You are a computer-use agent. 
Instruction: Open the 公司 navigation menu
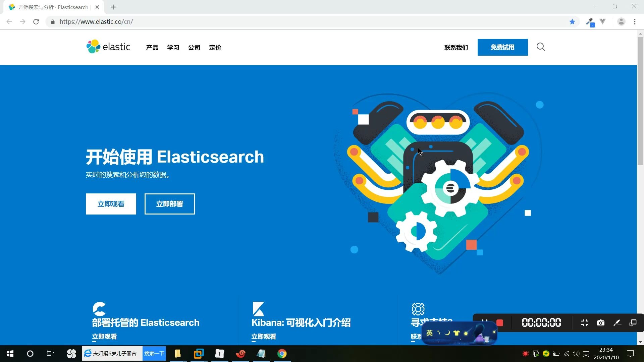tap(194, 48)
